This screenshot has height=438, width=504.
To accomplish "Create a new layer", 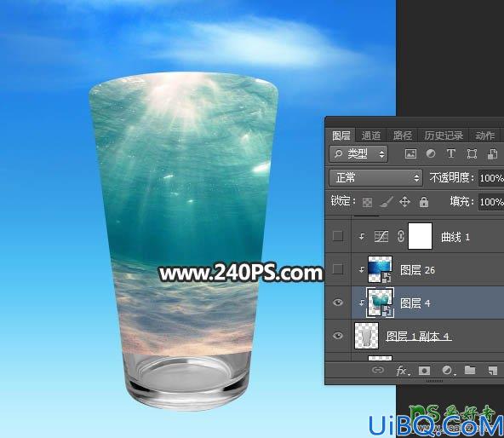I will point(492,371).
